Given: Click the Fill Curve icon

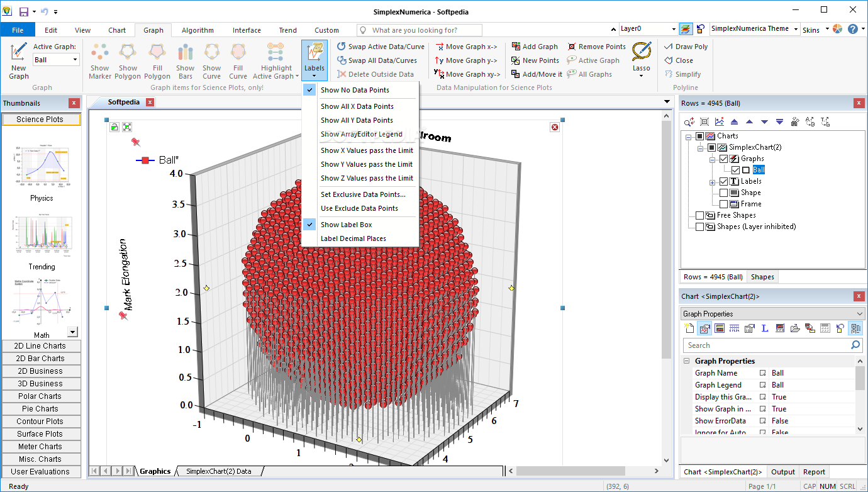Looking at the screenshot, I should point(238,52).
